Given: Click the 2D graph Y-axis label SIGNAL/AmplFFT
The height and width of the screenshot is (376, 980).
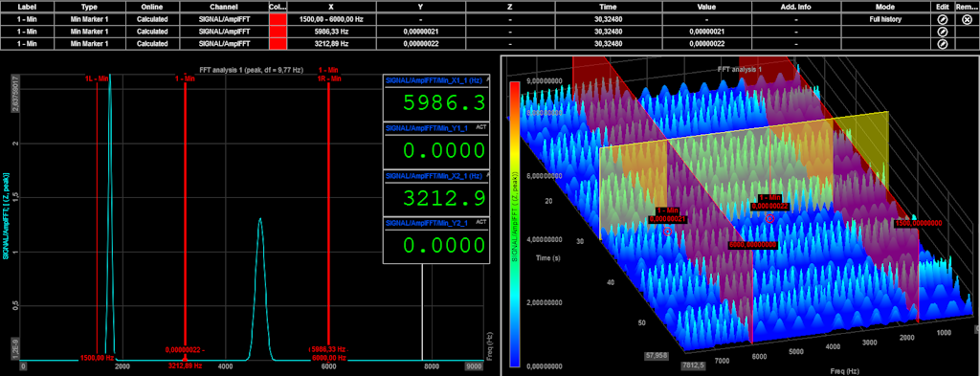Looking at the screenshot, I should click(6, 216).
